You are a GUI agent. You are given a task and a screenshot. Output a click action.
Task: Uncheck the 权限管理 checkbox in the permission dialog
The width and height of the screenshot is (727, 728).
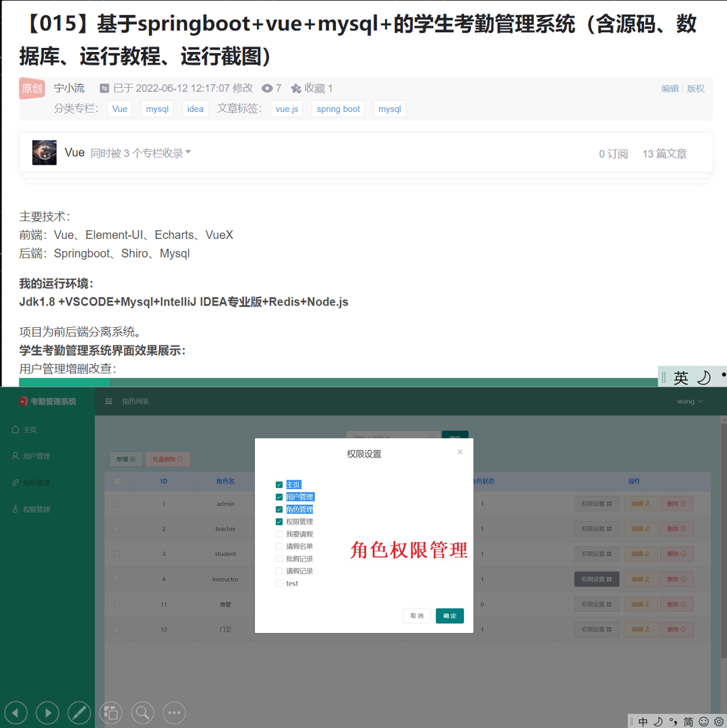pos(279,522)
